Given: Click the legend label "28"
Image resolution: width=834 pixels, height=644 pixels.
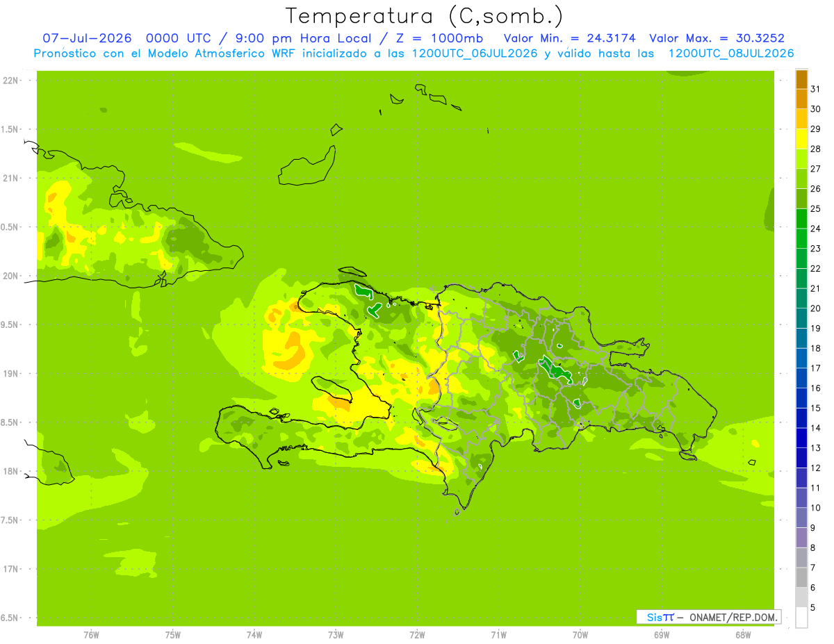Looking at the screenshot, I should (815, 149).
